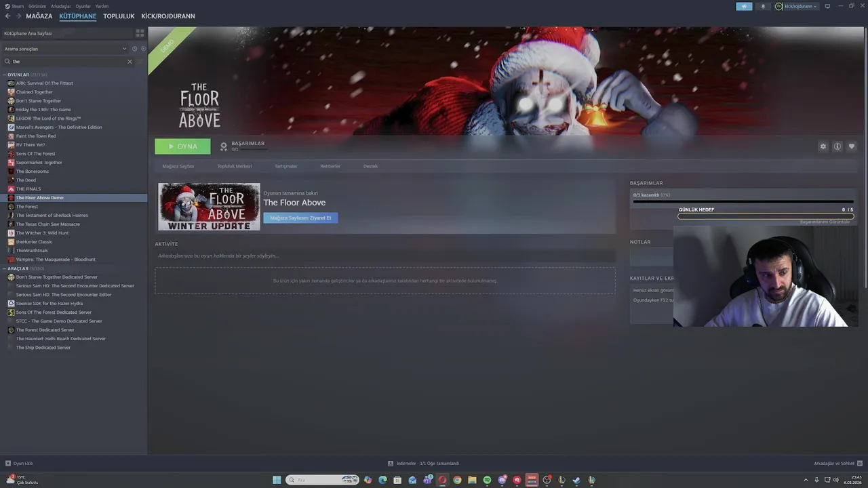Viewport: 868px width, 488px height.
Task: Open Big Picture mode monitor icon
Action: tap(827, 6)
